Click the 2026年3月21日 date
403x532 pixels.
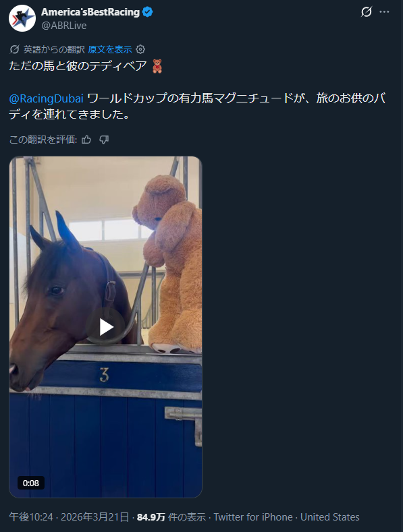[95, 516]
